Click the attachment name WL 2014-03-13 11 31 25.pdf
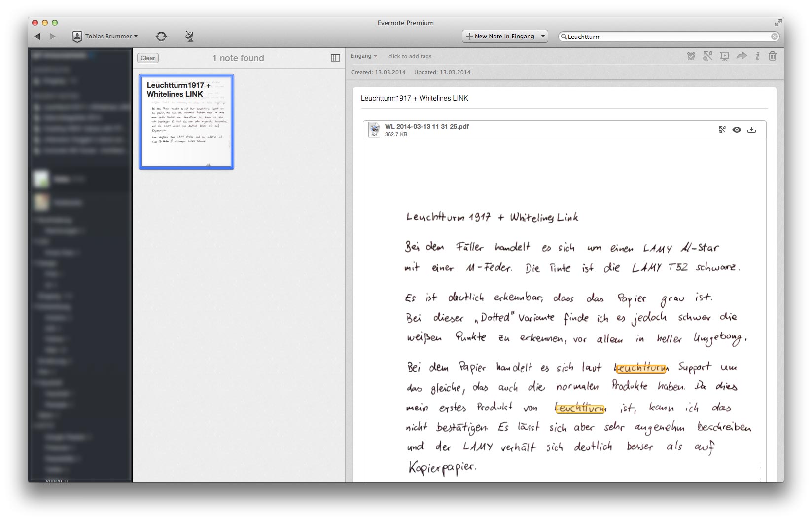Viewport: 812px width, 521px height. [x=427, y=126]
